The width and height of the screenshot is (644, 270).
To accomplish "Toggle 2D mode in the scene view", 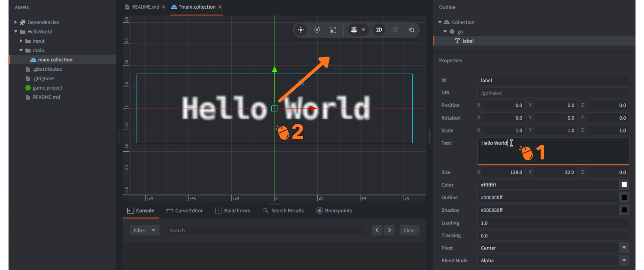I will click(379, 30).
